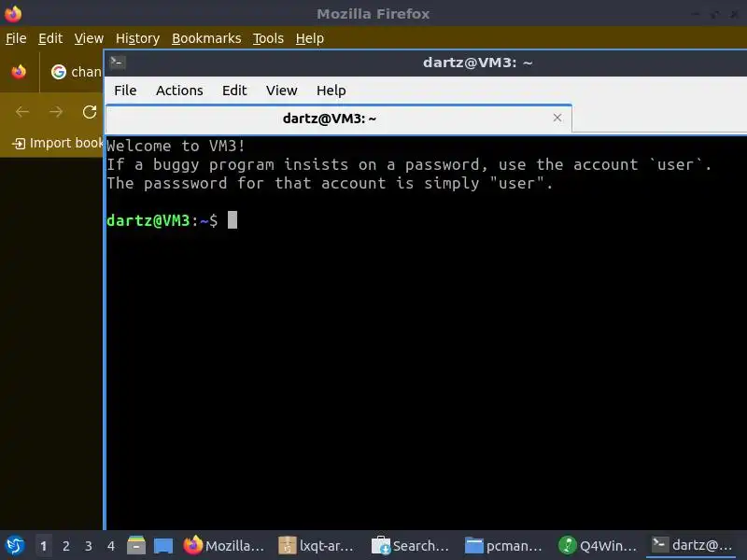Select the Google tab in Firefox

point(76,72)
